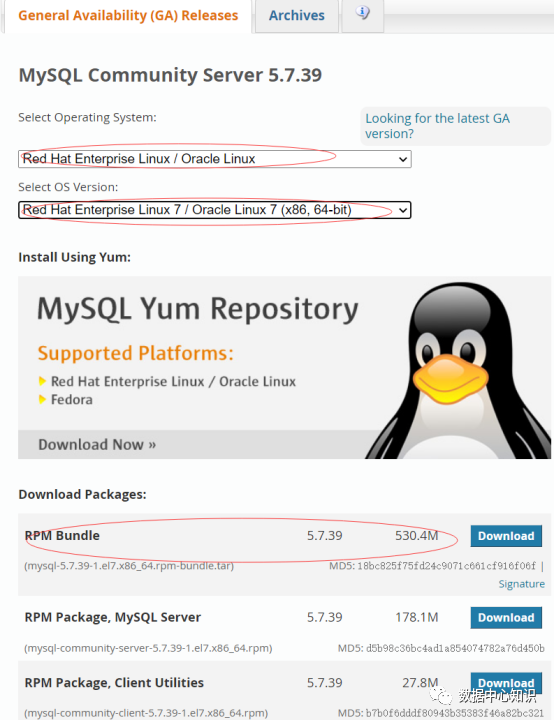
Task: Select filename mysql-community-client-5.7.39-1.el7.x86_64.rpm
Action: (146, 713)
